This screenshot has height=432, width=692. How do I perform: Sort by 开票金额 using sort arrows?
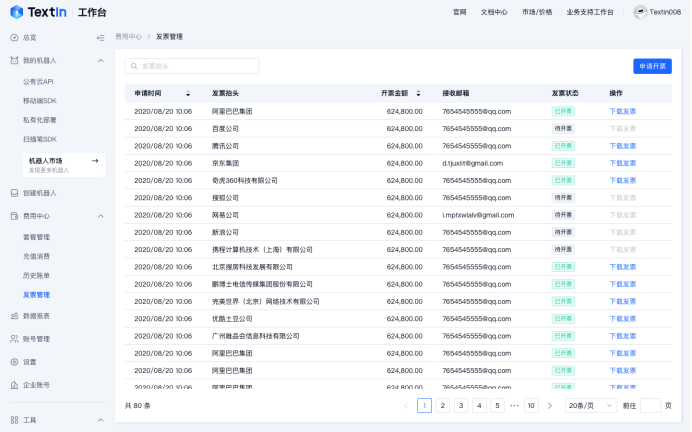(x=418, y=94)
